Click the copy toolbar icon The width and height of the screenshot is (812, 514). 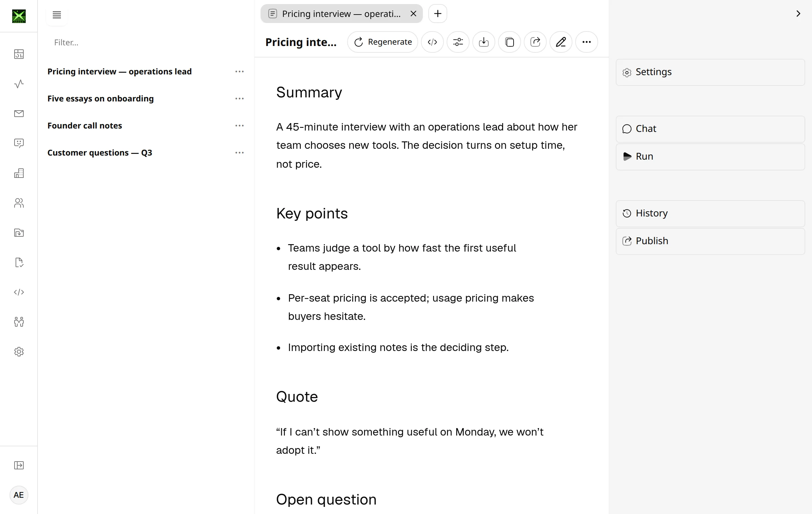coord(510,42)
